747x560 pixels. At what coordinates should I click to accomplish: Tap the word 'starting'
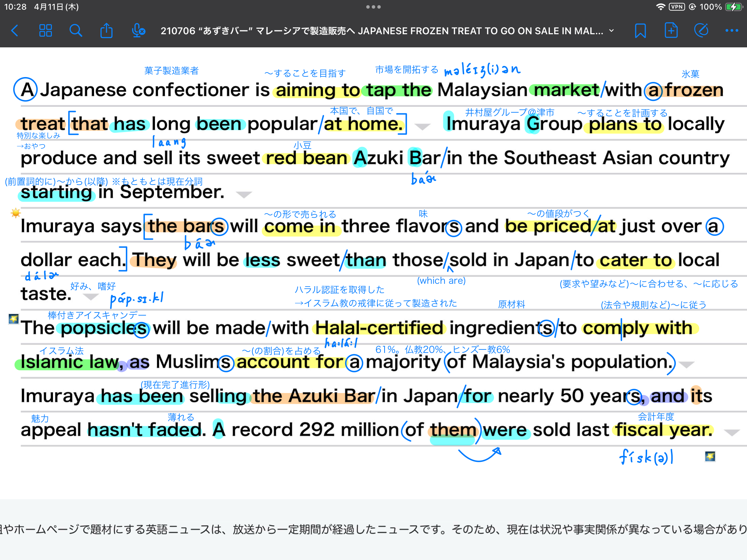56,192
